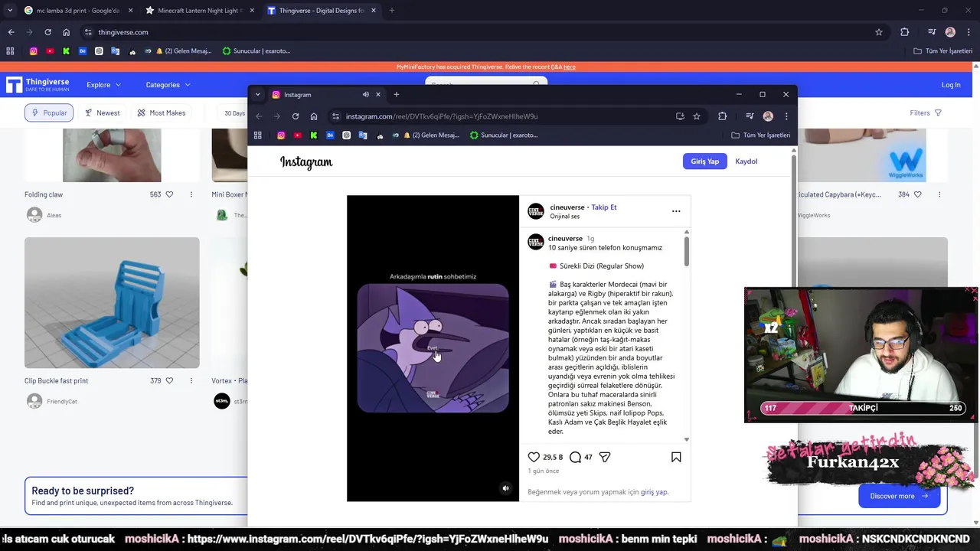980x551 pixels.
Task: Follow cineuverse with Takip Et
Action: click(x=603, y=207)
